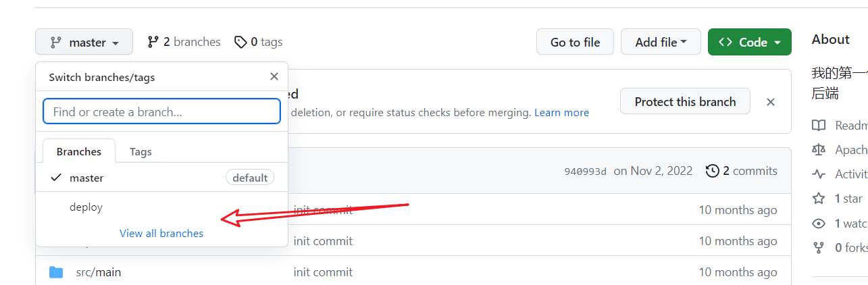Viewport: 868px width, 285px height.
Task: Dismiss the branch protection banner
Action: click(770, 102)
